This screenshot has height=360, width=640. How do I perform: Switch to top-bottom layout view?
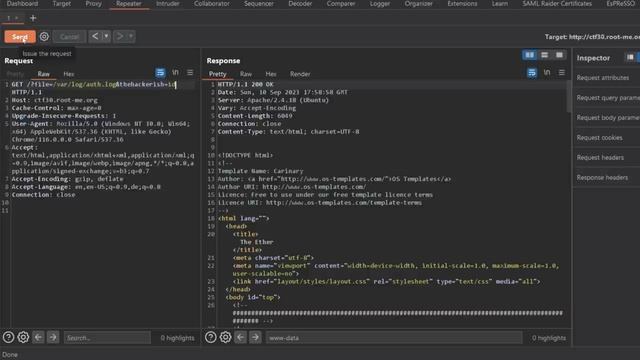[x=544, y=55]
